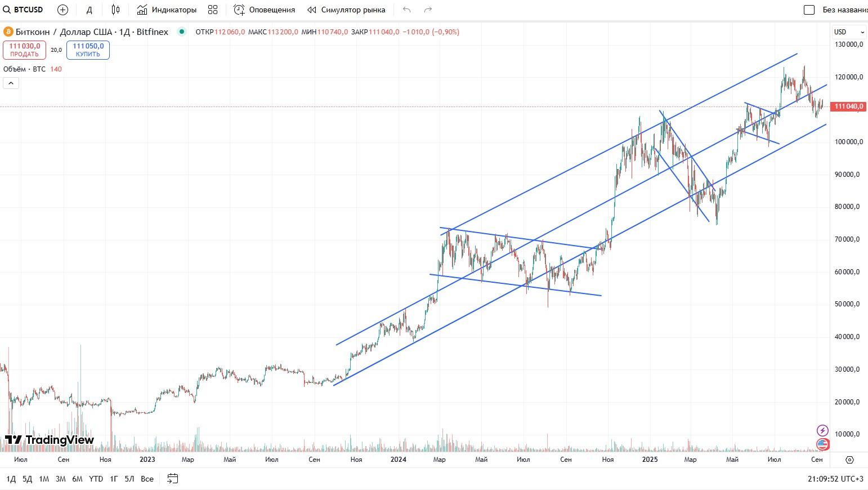
Task: Open the Индикаторы menu
Action: (x=167, y=10)
